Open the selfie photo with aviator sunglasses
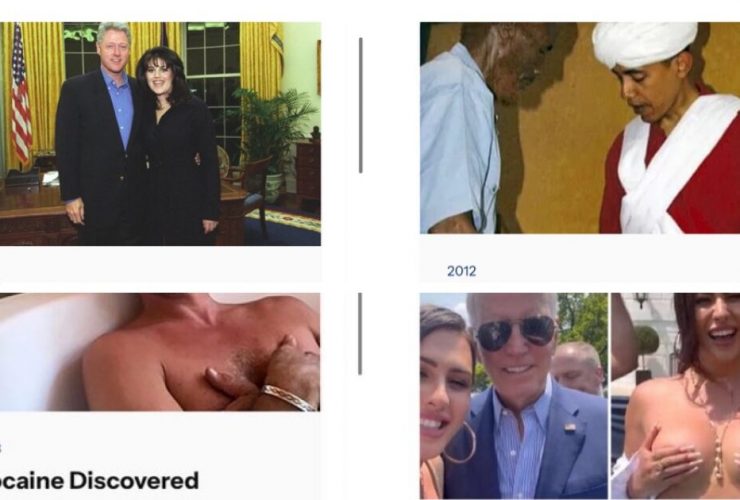The width and height of the screenshot is (740, 500). (x=514, y=396)
